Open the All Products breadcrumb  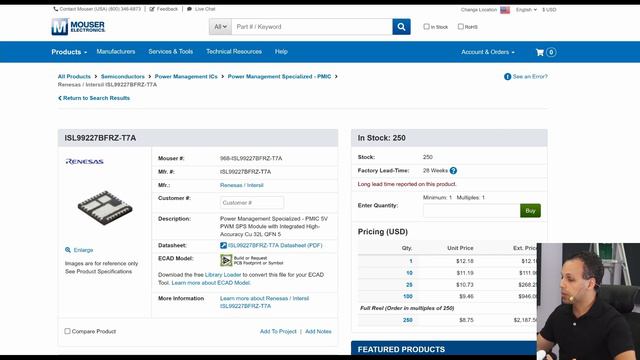click(x=74, y=76)
